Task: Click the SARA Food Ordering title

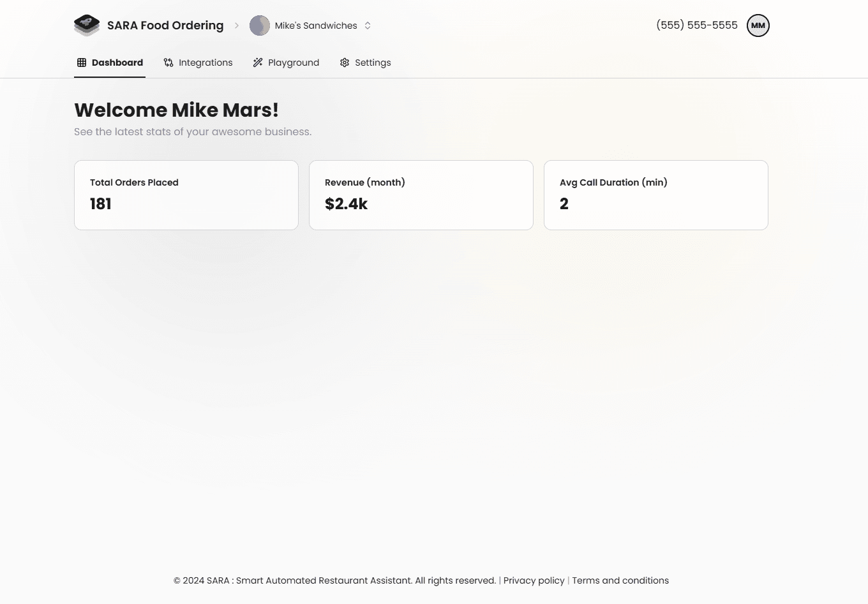Action: [x=165, y=26]
